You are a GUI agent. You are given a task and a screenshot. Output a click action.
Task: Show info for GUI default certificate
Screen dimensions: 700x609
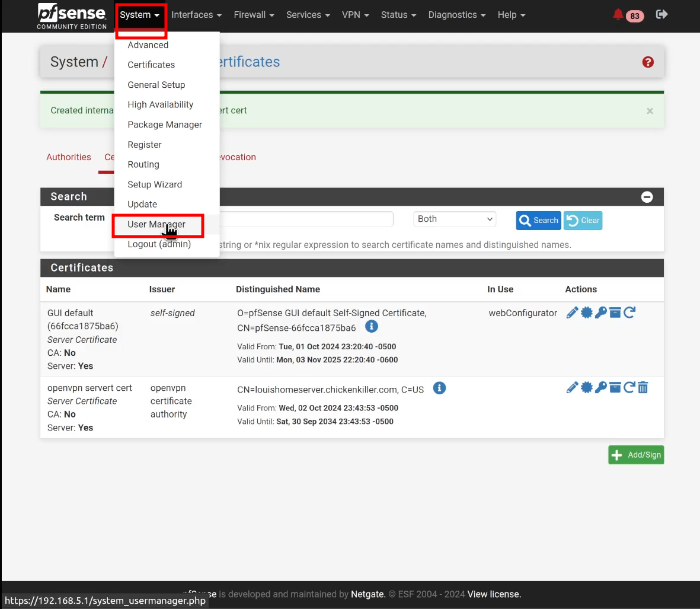pyautogui.click(x=372, y=326)
